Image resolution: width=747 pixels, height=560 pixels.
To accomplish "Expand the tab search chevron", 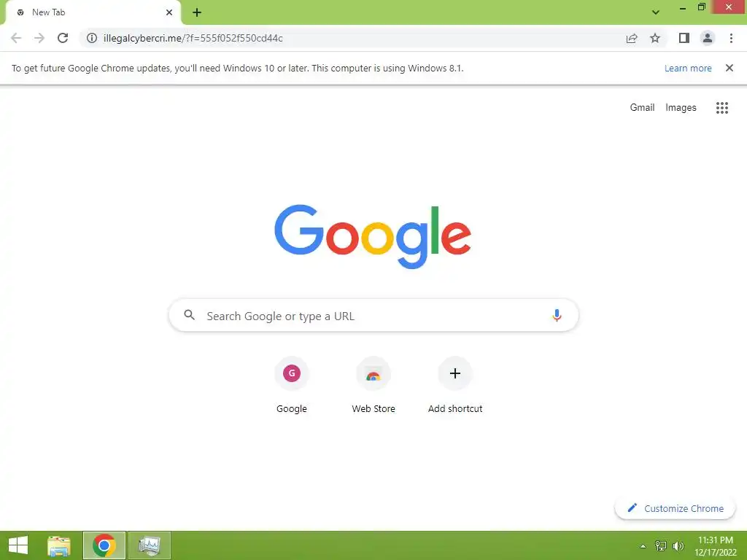I will [656, 12].
